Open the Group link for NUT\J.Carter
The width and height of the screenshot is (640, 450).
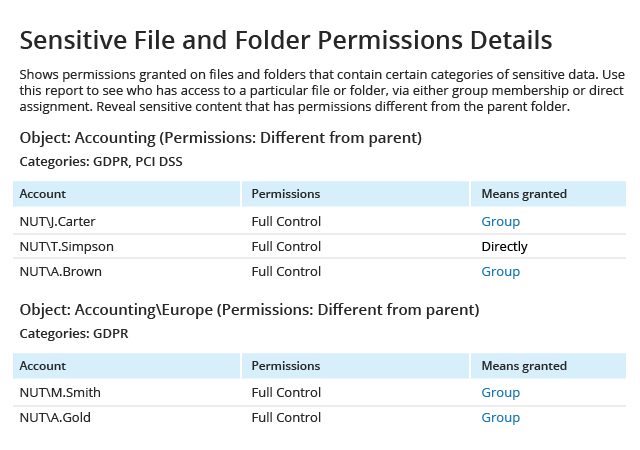click(500, 222)
